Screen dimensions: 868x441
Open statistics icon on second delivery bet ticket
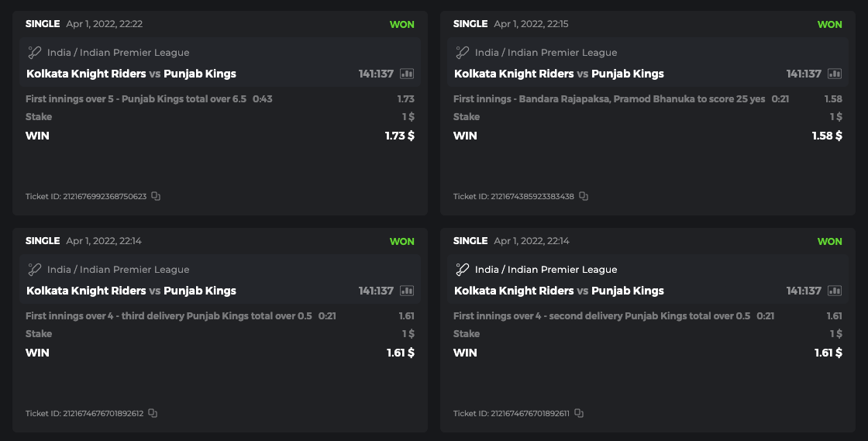tap(835, 291)
